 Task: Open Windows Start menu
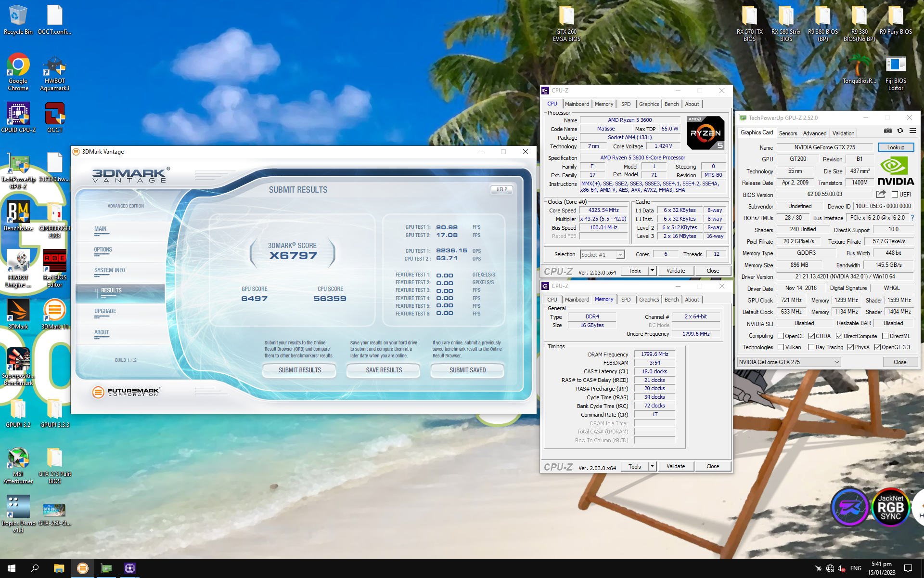pos(12,568)
